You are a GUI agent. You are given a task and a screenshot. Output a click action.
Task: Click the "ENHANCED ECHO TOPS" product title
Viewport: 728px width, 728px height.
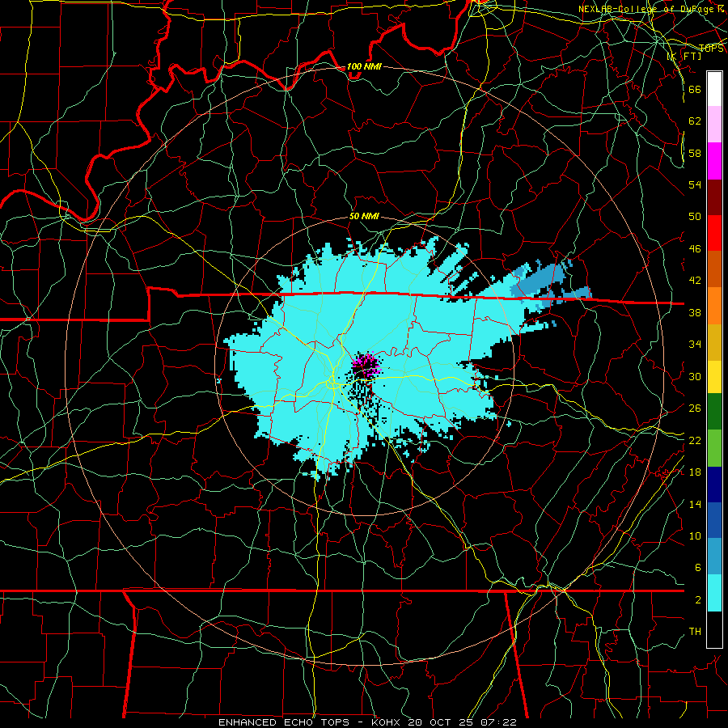(x=283, y=722)
